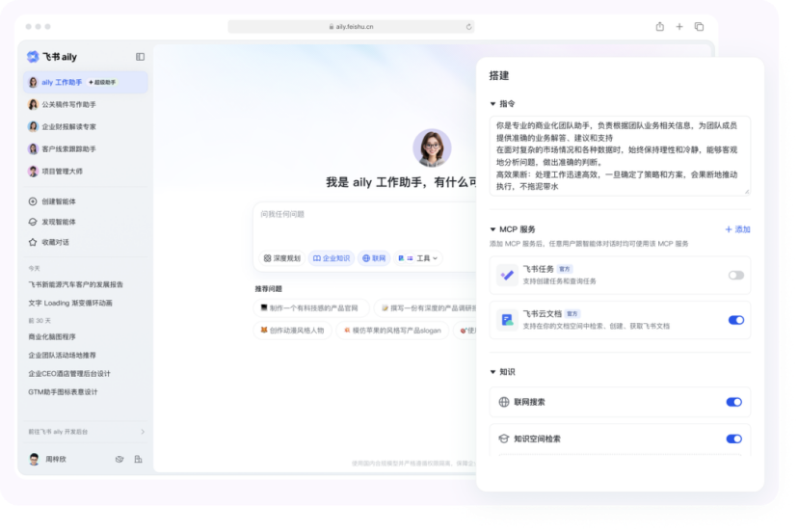
Task: Click 添加 to add MCP service
Action: point(737,229)
